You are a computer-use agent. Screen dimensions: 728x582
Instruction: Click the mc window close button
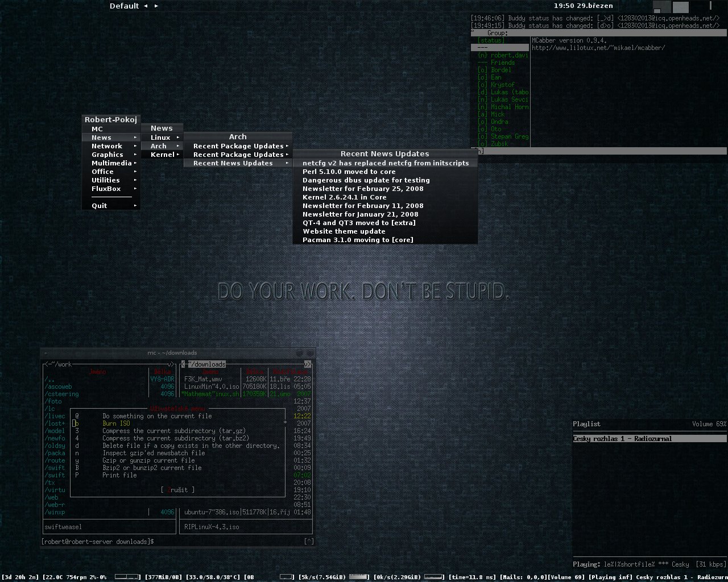pyautogui.click(x=309, y=353)
